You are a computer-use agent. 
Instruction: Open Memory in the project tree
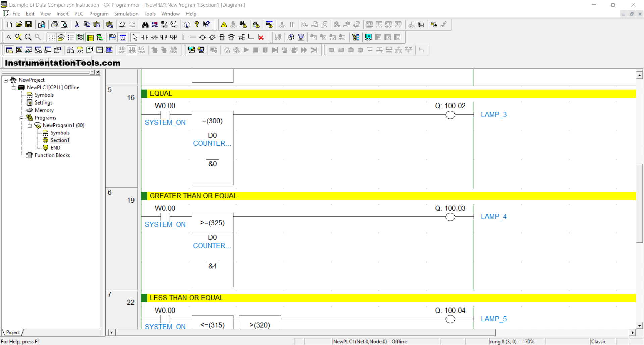[x=44, y=110]
